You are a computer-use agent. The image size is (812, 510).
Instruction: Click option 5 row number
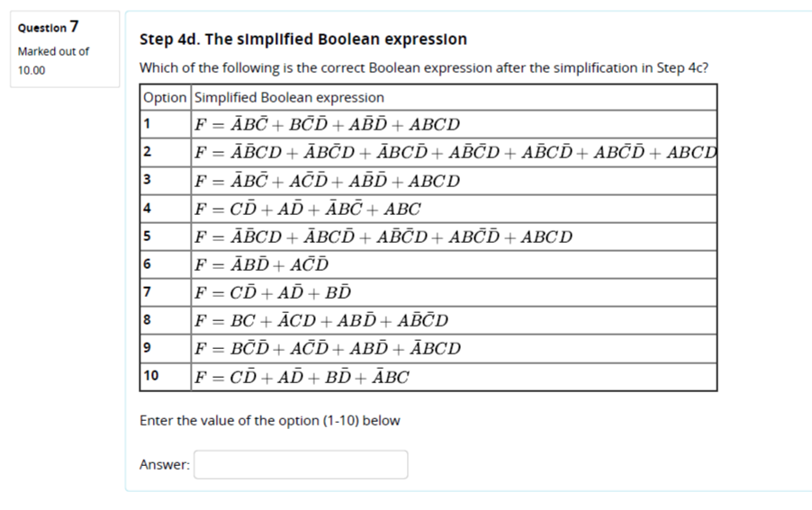148,236
